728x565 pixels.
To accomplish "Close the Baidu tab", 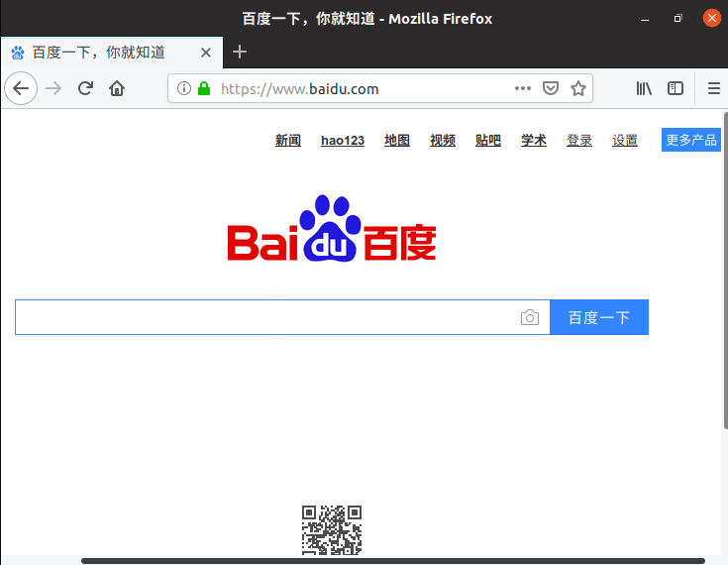I will click(206, 53).
